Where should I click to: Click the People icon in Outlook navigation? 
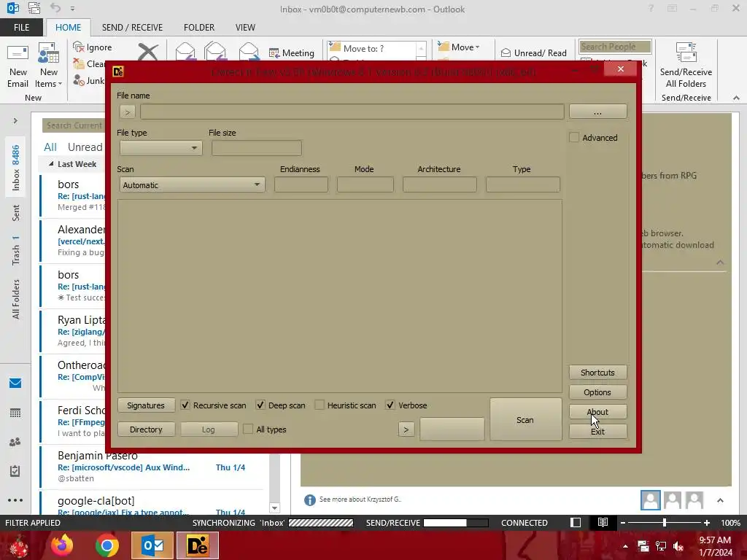coord(15,442)
